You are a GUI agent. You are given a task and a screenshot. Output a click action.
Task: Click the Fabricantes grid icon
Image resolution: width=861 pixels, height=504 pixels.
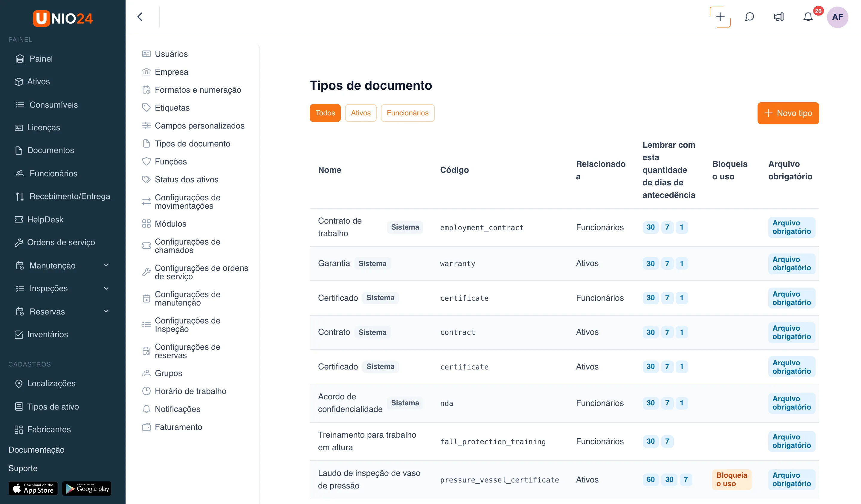click(x=19, y=430)
